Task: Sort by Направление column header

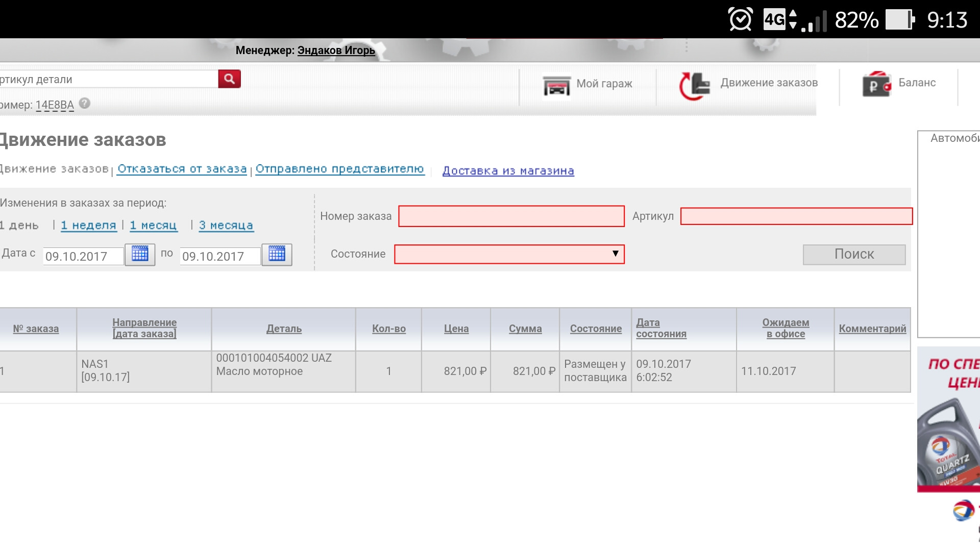Action: [144, 329]
